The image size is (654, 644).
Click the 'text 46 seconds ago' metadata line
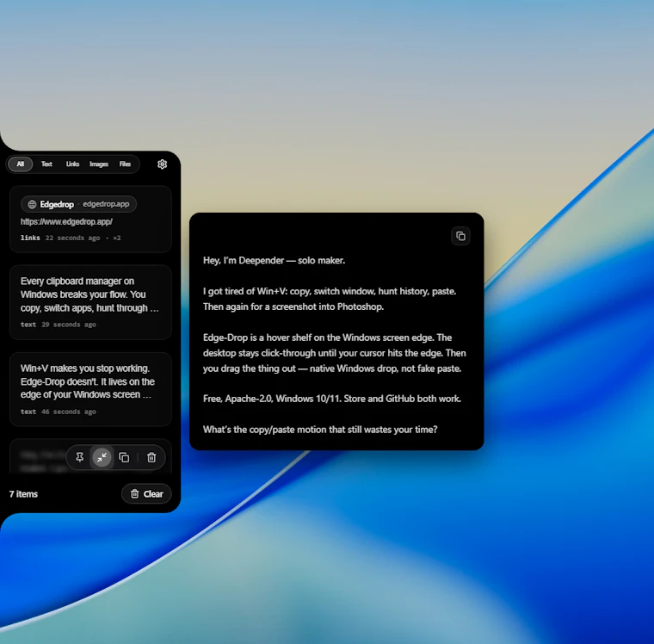point(58,412)
